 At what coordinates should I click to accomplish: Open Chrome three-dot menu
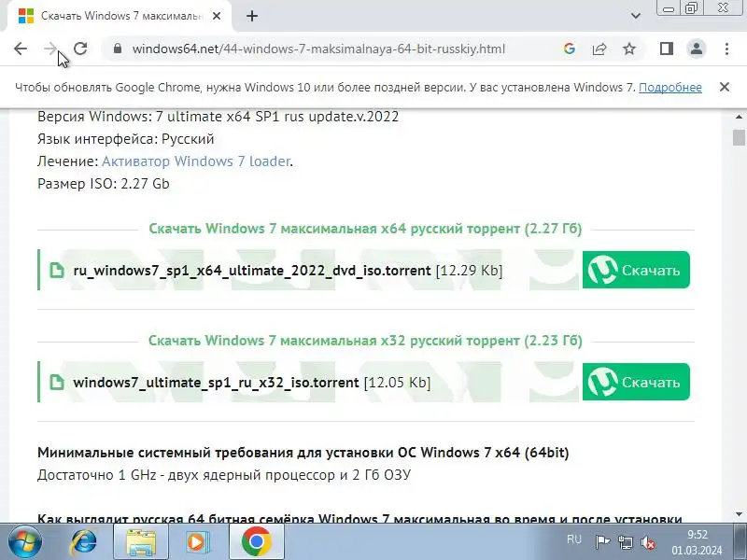click(726, 49)
